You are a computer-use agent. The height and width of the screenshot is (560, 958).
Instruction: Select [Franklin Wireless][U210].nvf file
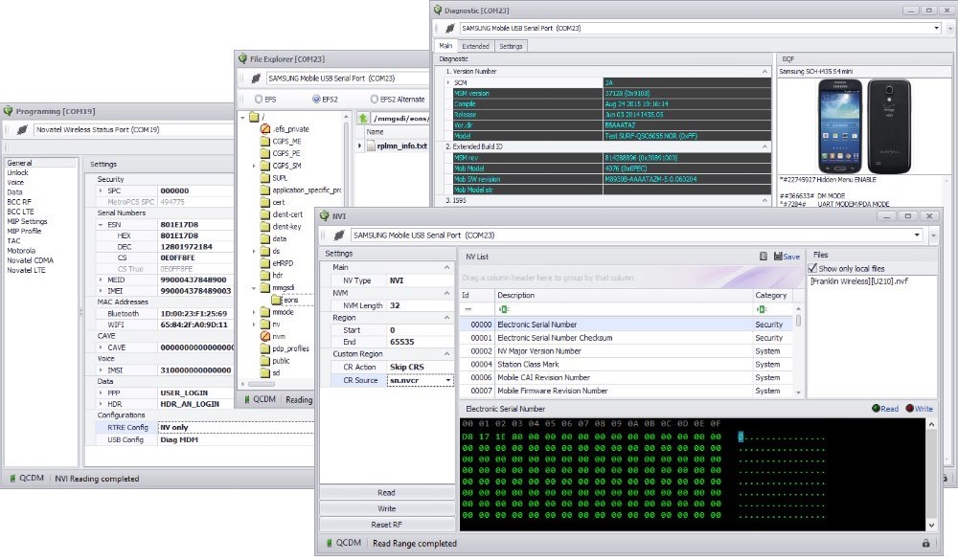[859, 280]
